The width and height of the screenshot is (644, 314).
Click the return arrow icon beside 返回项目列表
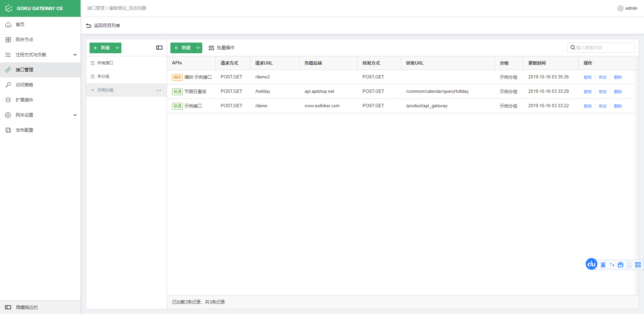point(89,25)
